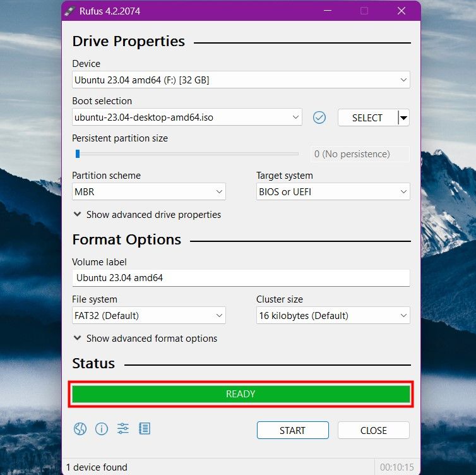Open the File system FAT32 dropdown
Screen dimensions: 476x475
pos(149,316)
